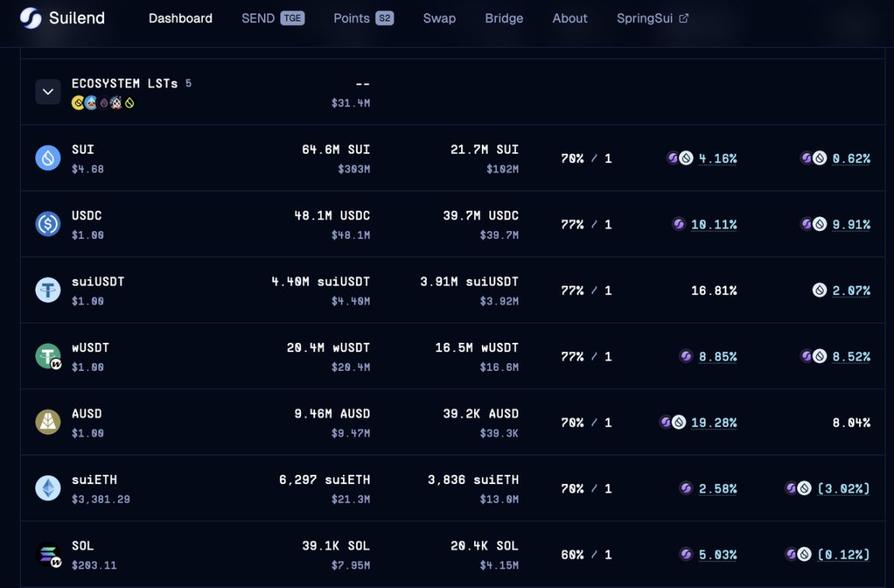Click the AUSD token icon
The width and height of the screenshot is (894, 588).
click(x=48, y=422)
